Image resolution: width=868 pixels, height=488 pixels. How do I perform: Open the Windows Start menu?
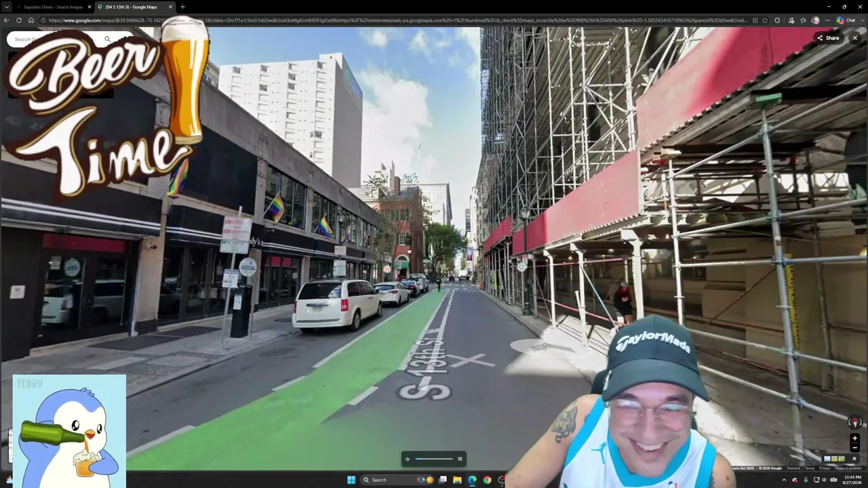(351, 480)
